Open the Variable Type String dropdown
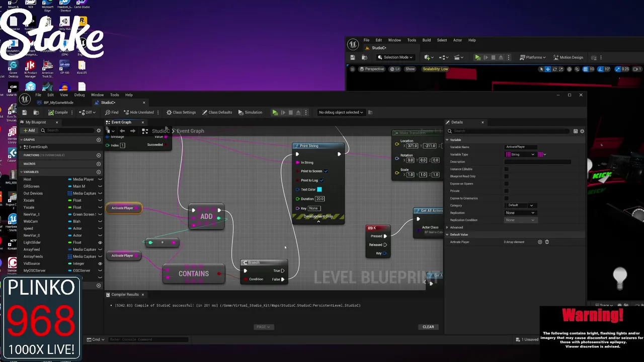This screenshot has width=644, height=362. coord(520,154)
